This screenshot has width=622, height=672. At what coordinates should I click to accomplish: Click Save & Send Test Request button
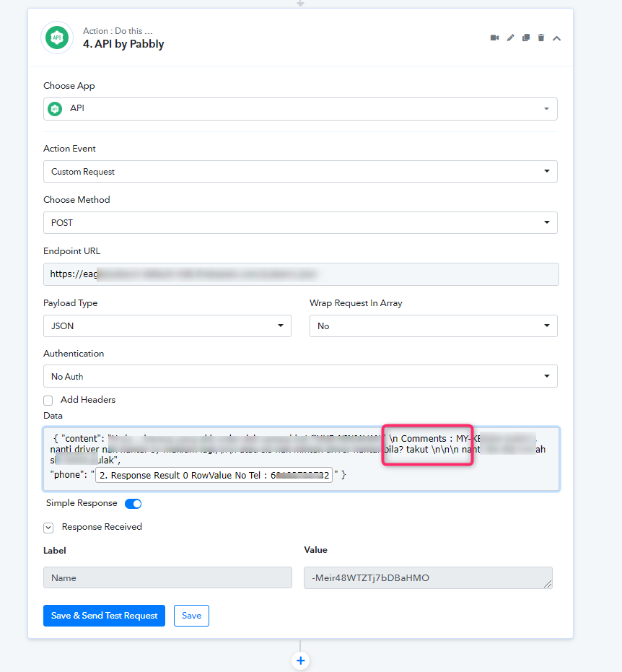pos(104,616)
